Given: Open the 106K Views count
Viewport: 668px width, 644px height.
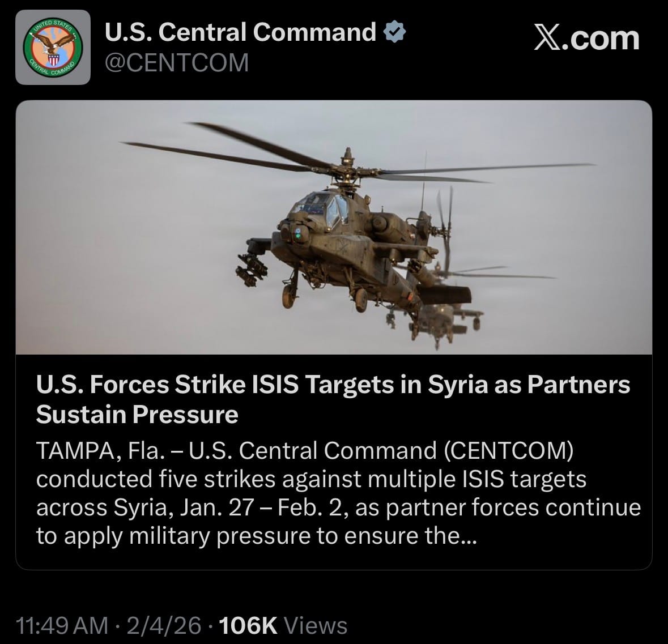Looking at the screenshot, I should coord(283,626).
